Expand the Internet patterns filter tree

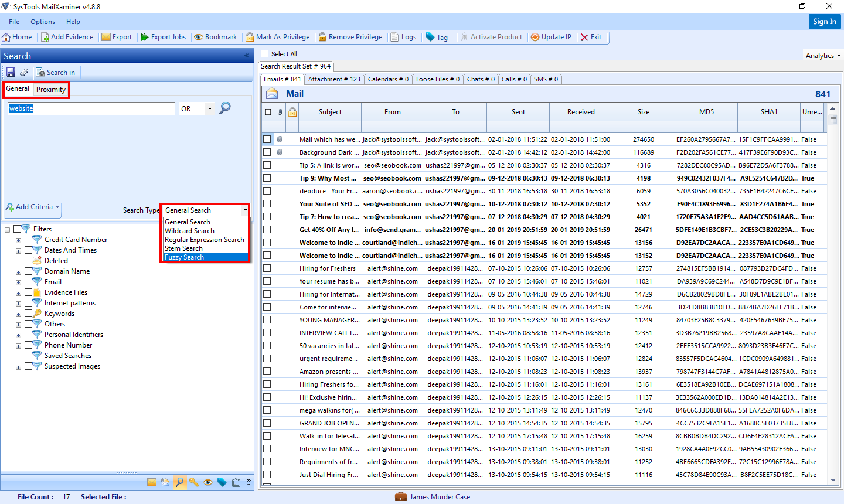pos(18,302)
